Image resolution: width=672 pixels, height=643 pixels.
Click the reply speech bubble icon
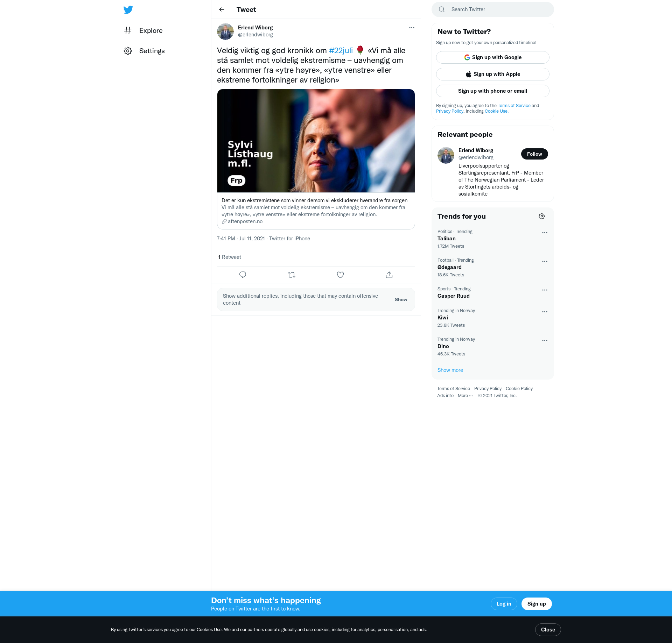243,275
